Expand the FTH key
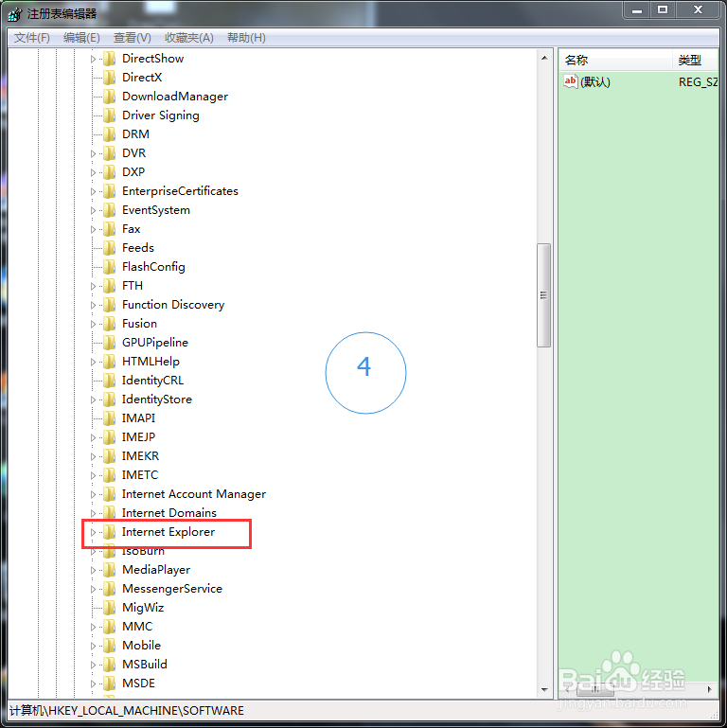The height and width of the screenshot is (728, 727). pyautogui.click(x=93, y=287)
